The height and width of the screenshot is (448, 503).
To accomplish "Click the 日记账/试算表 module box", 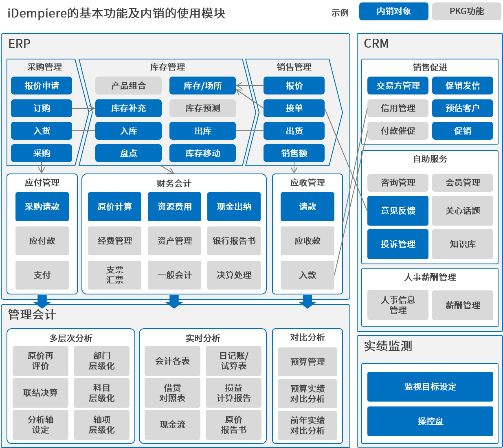I will pos(233,361).
